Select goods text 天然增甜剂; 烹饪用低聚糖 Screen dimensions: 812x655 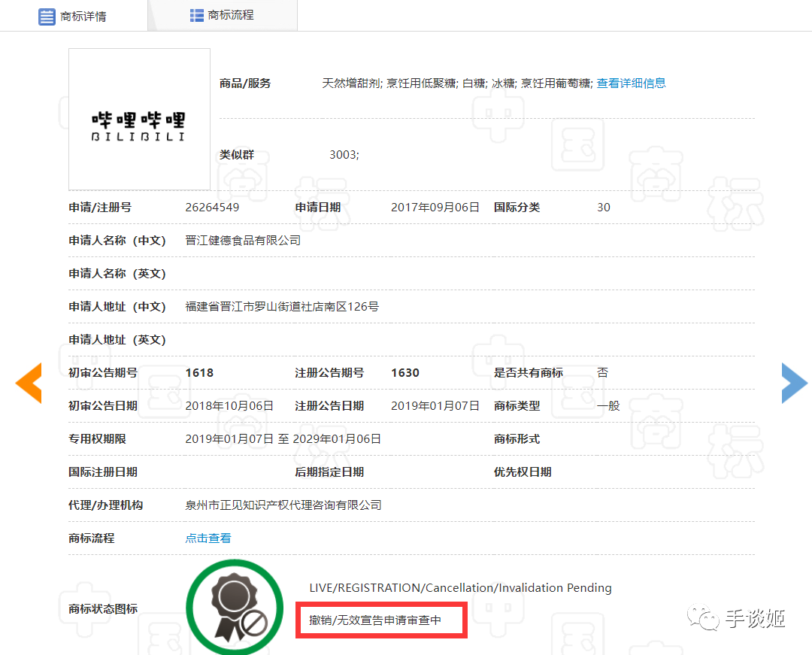click(x=389, y=83)
